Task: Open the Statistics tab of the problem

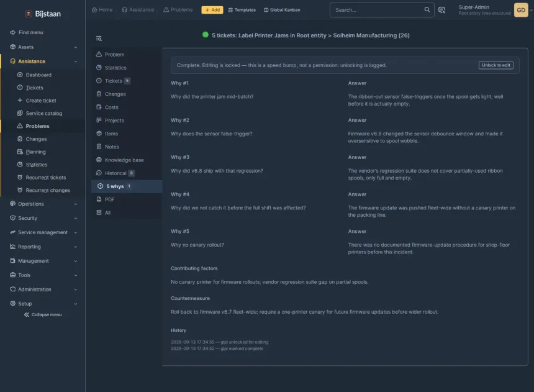Action: (126, 68)
